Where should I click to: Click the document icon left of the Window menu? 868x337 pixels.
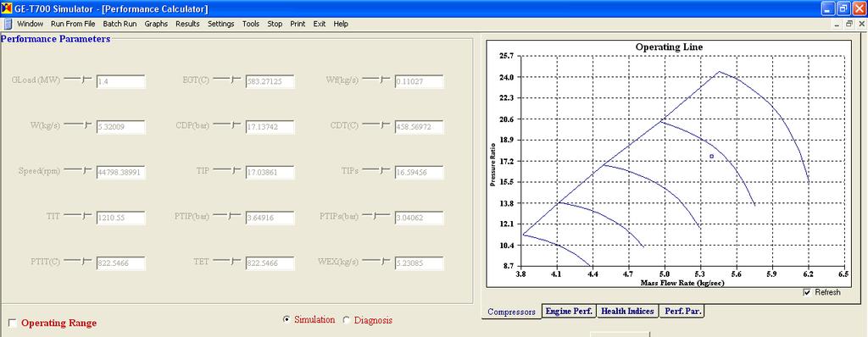click(8, 24)
